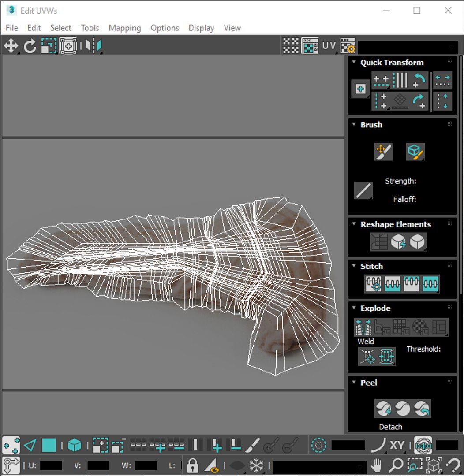Enable Soft Selection dotted-circle toggle

point(319,446)
